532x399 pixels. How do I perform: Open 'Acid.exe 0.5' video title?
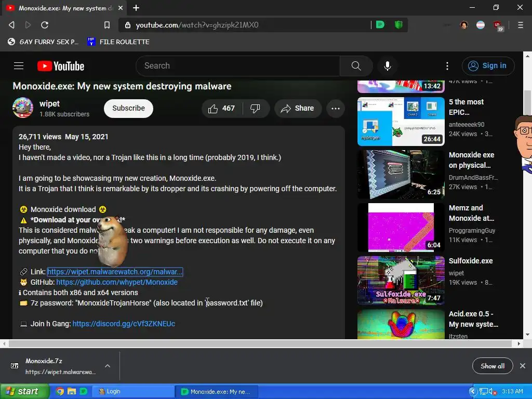(474, 319)
